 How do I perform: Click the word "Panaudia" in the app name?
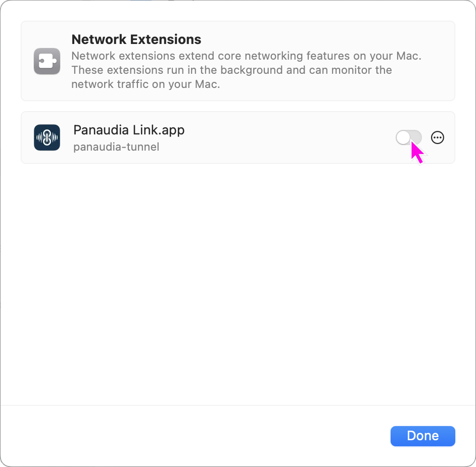point(101,130)
